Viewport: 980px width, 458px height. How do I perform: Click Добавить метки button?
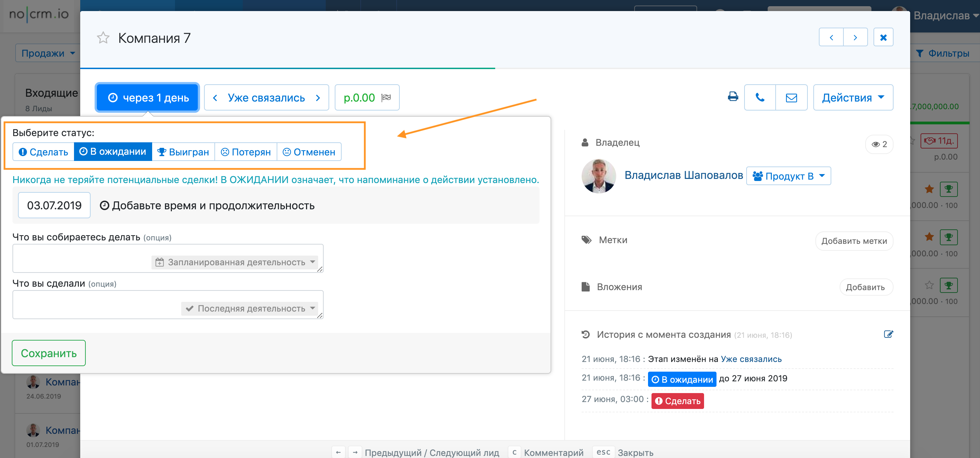[x=854, y=241]
